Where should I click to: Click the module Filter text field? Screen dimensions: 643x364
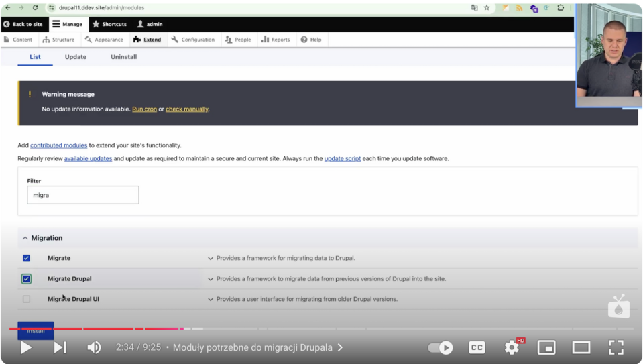pyautogui.click(x=82, y=195)
